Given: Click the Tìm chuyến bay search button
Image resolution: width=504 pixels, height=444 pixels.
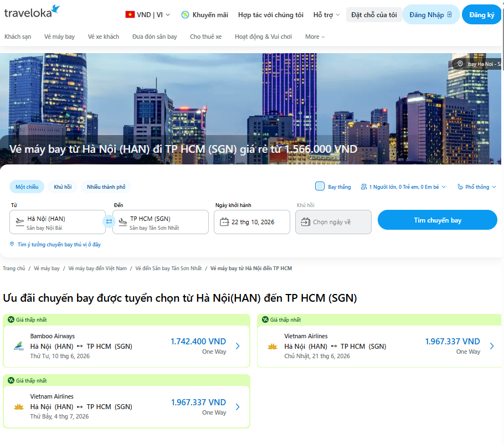Looking at the screenshot, I should [x=438, y=220].
